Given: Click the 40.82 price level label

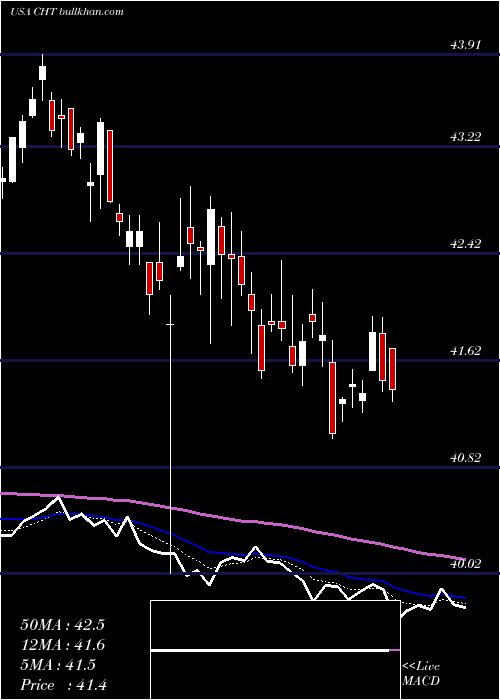Looking at the screenshot, I should 466,458.
